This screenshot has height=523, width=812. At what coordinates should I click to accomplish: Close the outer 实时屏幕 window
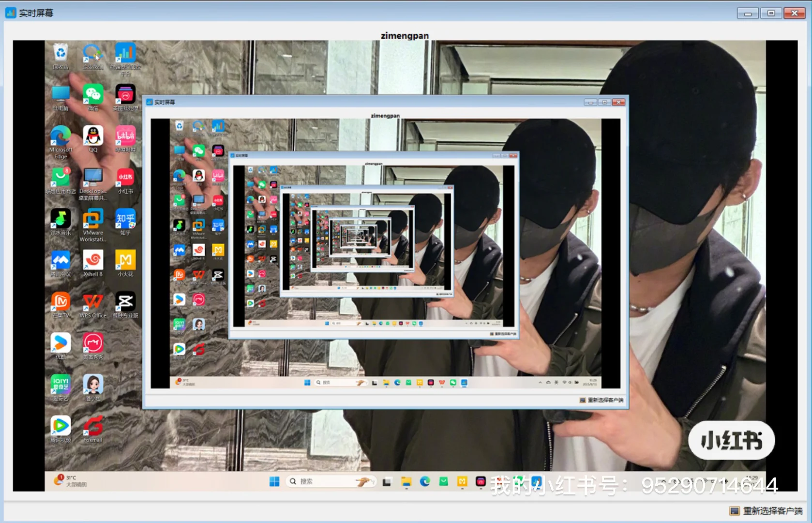(x=794, y=13)
